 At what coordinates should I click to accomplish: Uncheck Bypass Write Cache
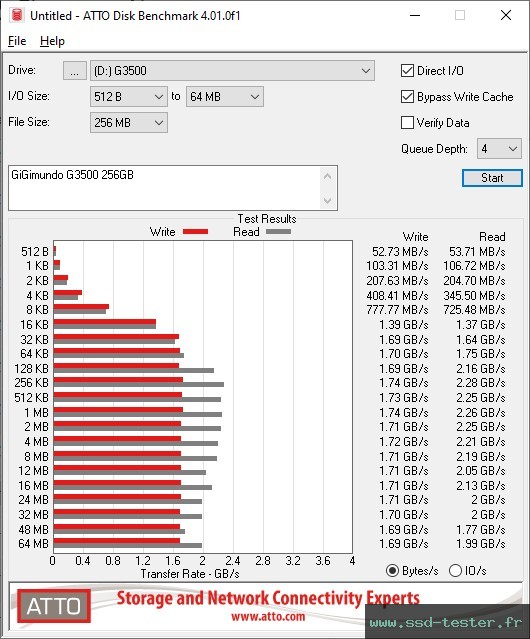[x=407, y=97]
